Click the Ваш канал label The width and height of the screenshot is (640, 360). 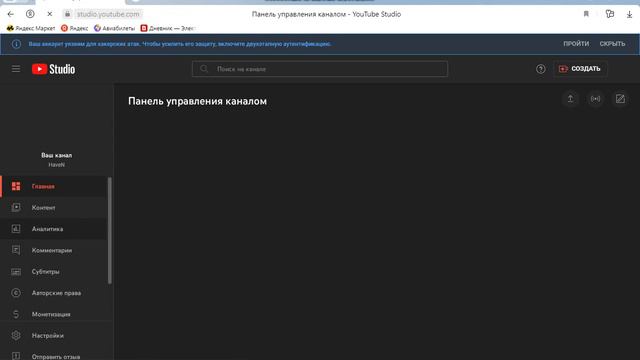[x=56, y=155]
